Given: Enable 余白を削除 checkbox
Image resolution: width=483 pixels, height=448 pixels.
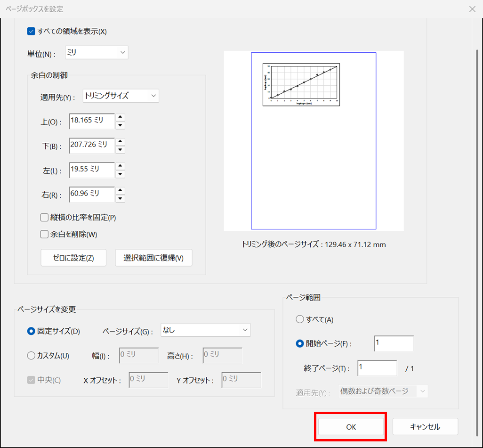Looking at the screenshot, I should click(44, 234).
